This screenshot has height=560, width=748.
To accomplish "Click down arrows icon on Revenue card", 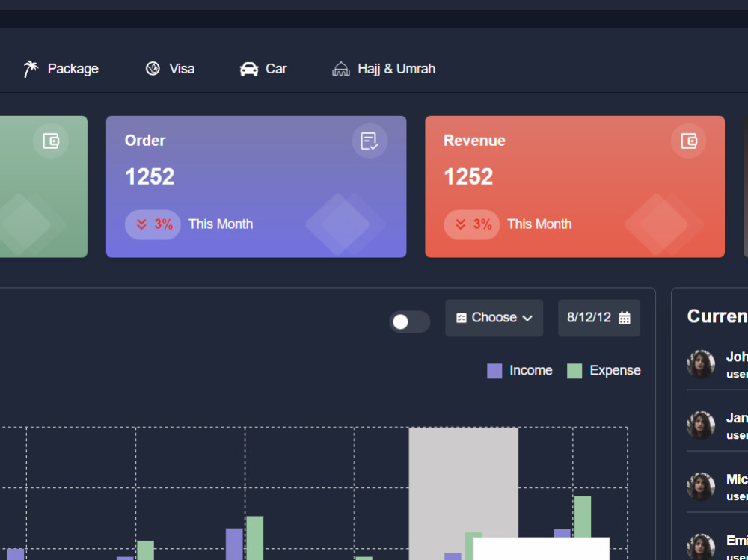I will [x=460, y=224].
